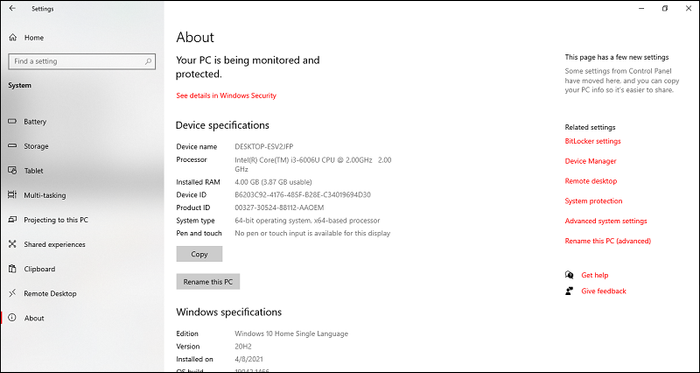Open the Get help chat icon

click(569, 275)
